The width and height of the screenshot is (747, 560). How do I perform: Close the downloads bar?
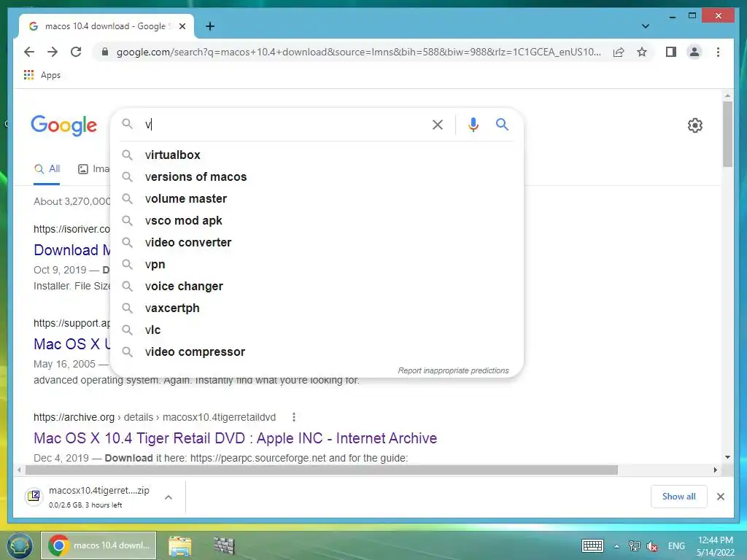point(720,497)
